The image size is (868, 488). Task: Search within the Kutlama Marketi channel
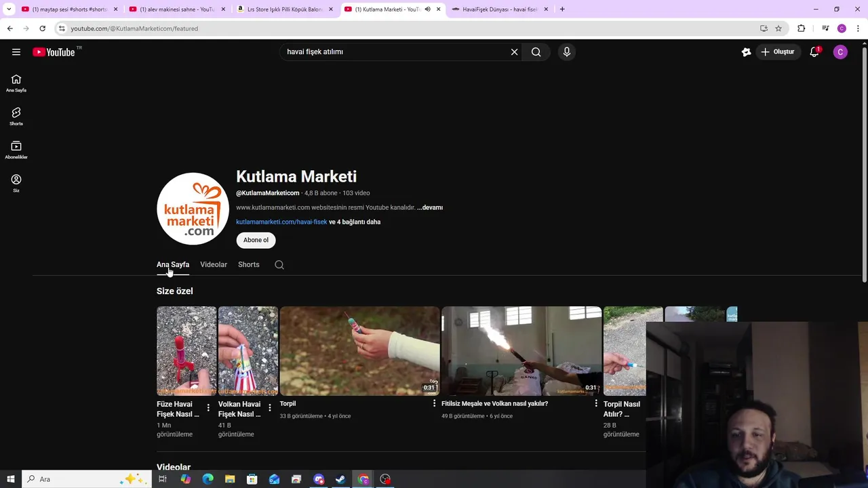(279, 264)
